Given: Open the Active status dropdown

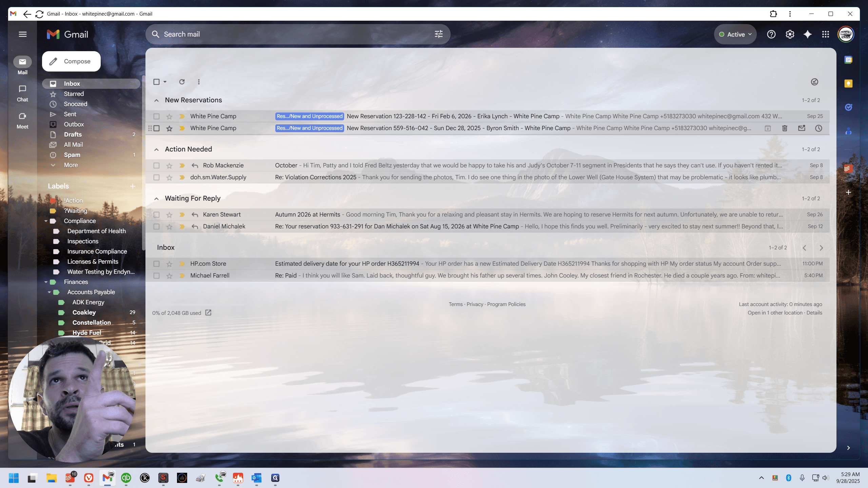Looking at the screenshot, I should (x=735, y=34).
